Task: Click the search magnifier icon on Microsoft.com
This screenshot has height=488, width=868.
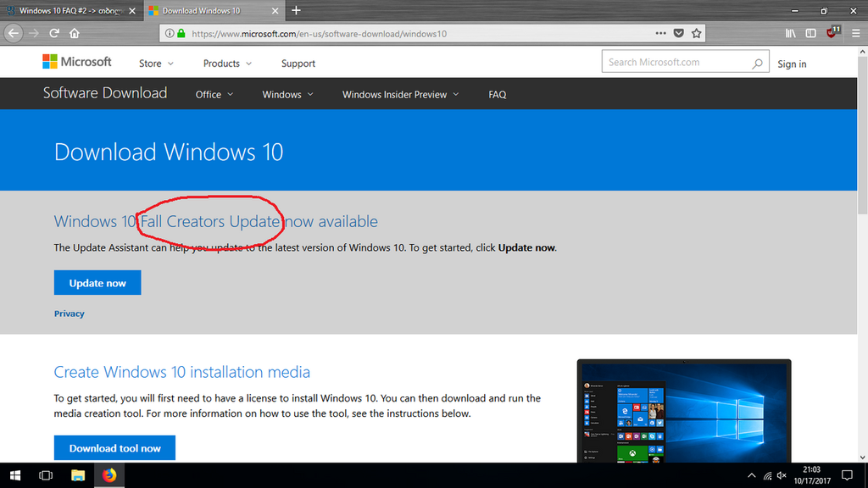Action: click(757, 63)
